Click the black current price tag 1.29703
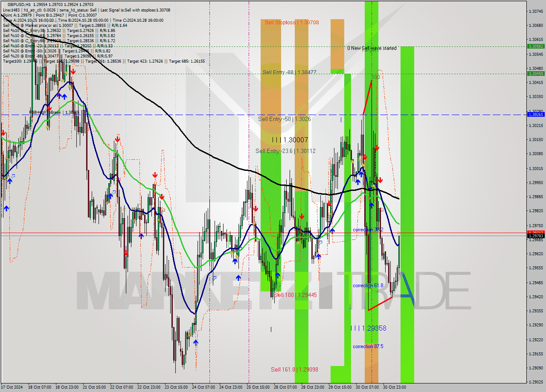Image resolution: width=546 pixels, height=392 pixels. pos(536,236)
